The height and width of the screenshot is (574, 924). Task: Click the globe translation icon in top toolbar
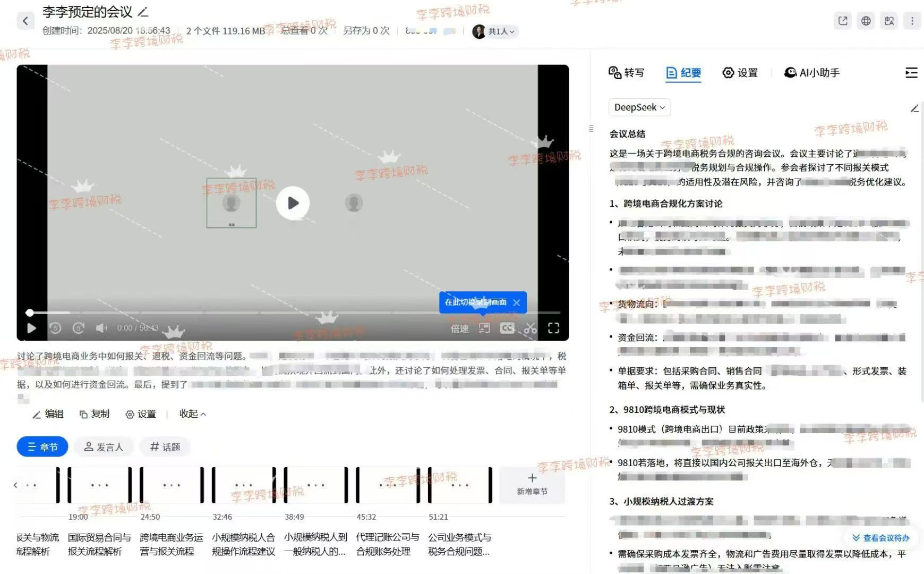(866, 21)
